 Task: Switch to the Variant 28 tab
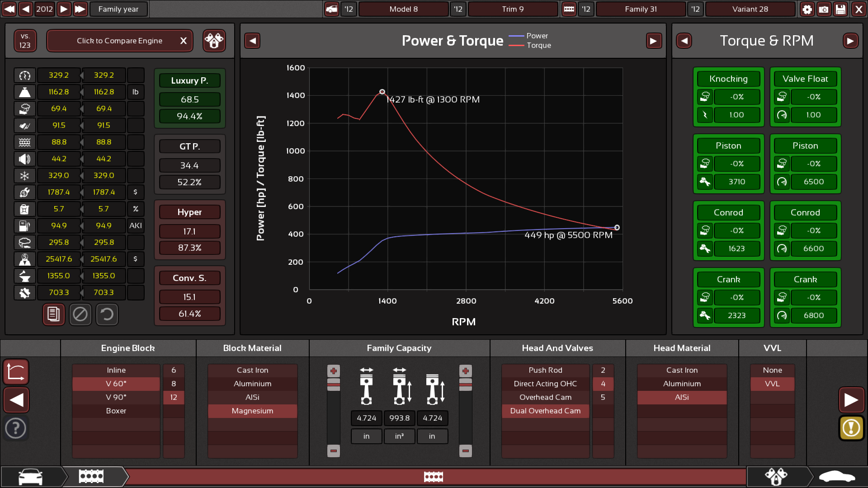click(750, 9)
